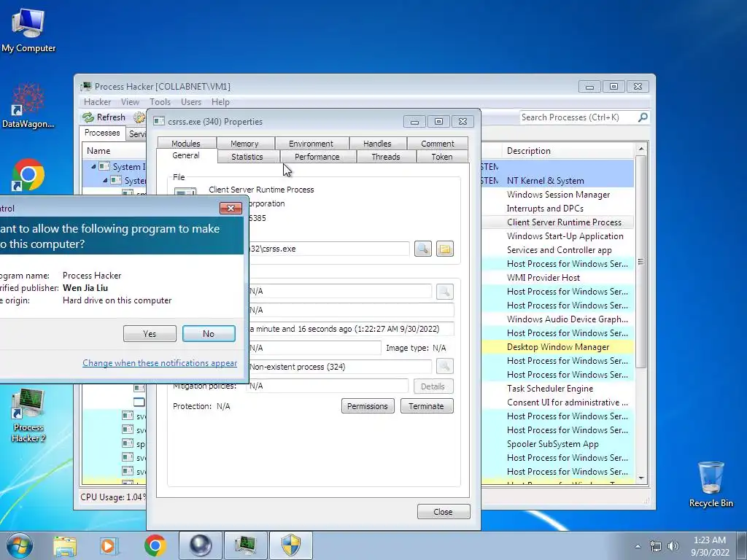Open File Explorer from taskbar
The image size is (747, 560).
pos(65,545)
